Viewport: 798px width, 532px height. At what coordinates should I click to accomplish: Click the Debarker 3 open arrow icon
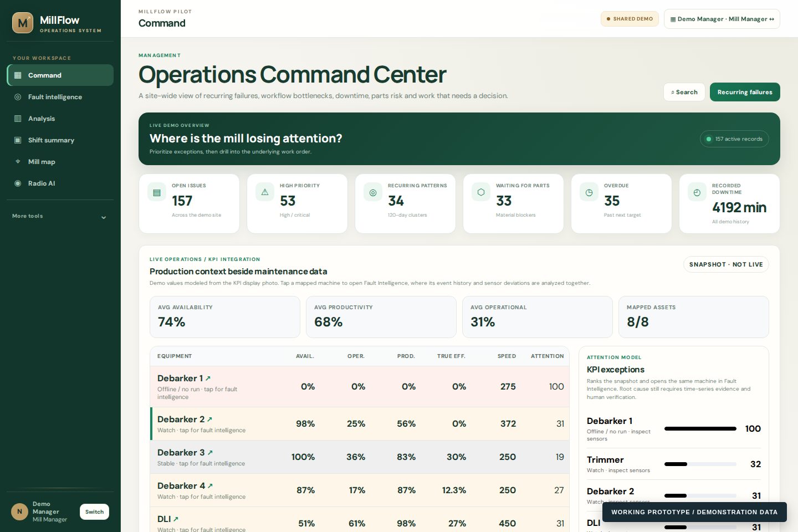(x=210, y=453)
